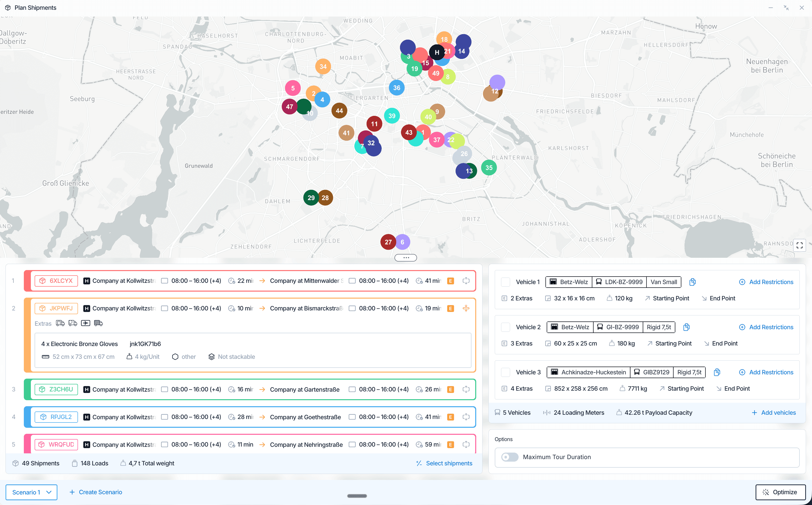Select the Vehicle 3 checkbox
Image resolution: width=812 pixels, height=505 pixels.
505,372
